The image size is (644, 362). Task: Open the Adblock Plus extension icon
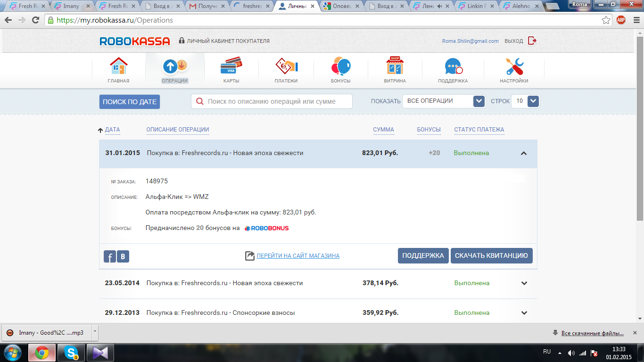[x=621, y=20]
